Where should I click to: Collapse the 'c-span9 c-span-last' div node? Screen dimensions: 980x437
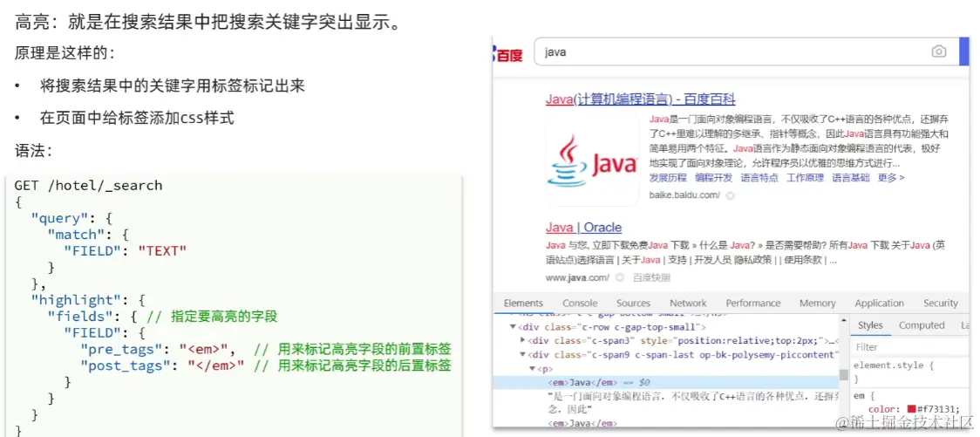[523, 354]
